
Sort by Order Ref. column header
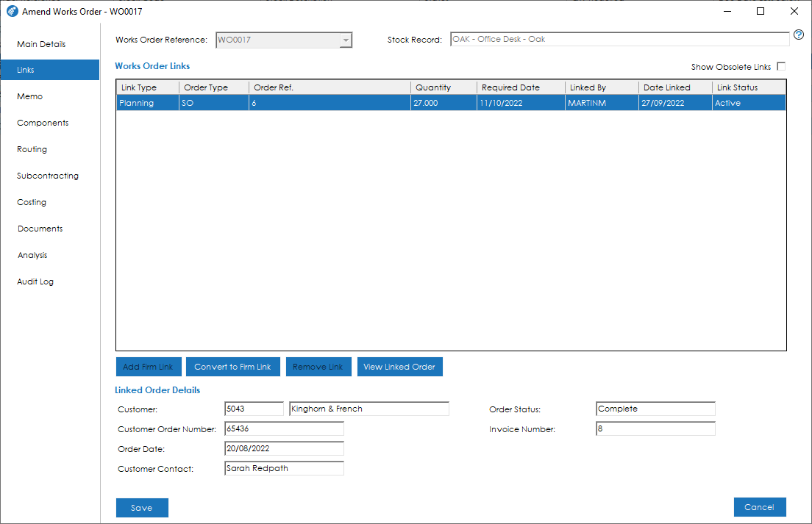[x=330, y=87]
